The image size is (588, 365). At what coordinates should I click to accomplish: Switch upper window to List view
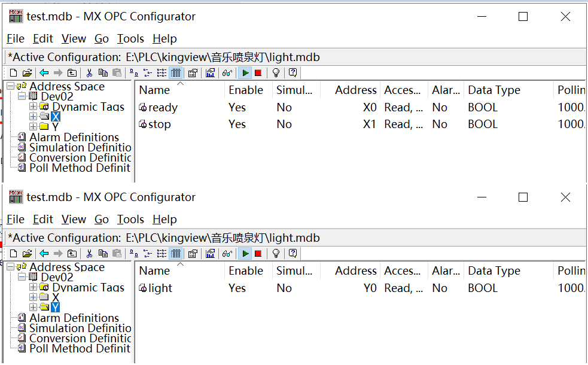(162, 73)
